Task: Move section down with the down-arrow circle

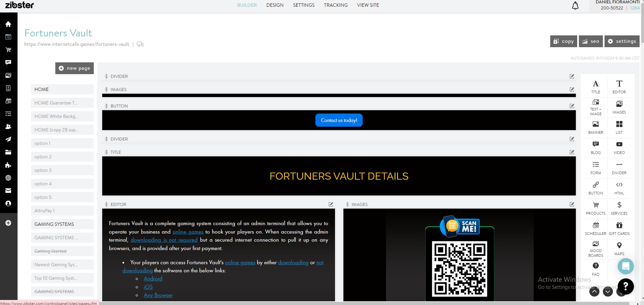Action: (x=608, y=292)
